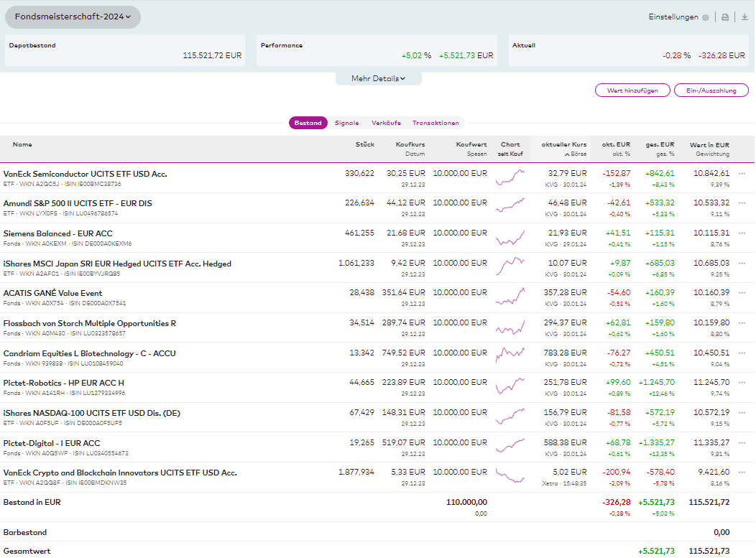Open three-dot menu for VanEck Crypto row
The image size is (756, 558).
pyautogui.click(x=742, y=473)
